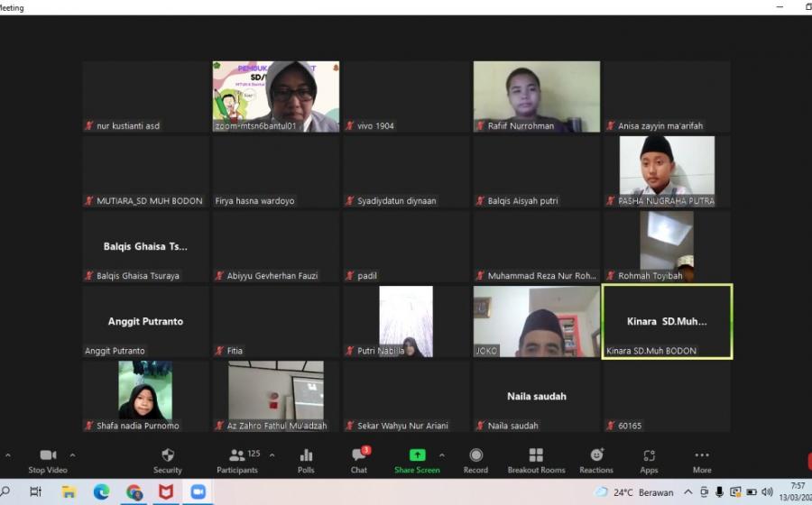812x505 pixels.
Task: Select JOKO's video tile
Action: tap(536, 321)
